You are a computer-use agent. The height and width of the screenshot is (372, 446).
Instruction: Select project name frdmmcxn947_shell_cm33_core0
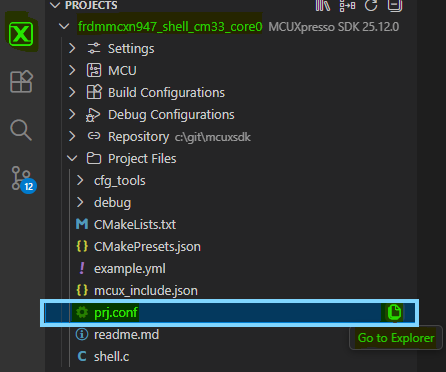(x=170, y=27)
